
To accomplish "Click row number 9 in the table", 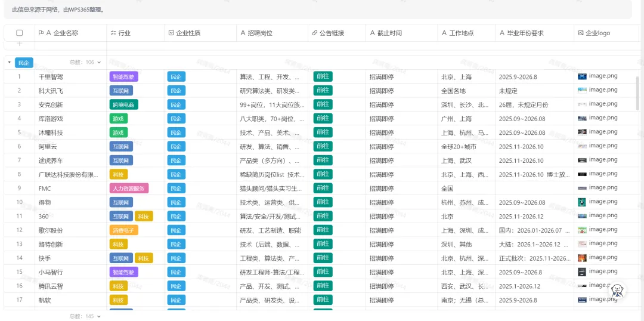I will (19, 188).
